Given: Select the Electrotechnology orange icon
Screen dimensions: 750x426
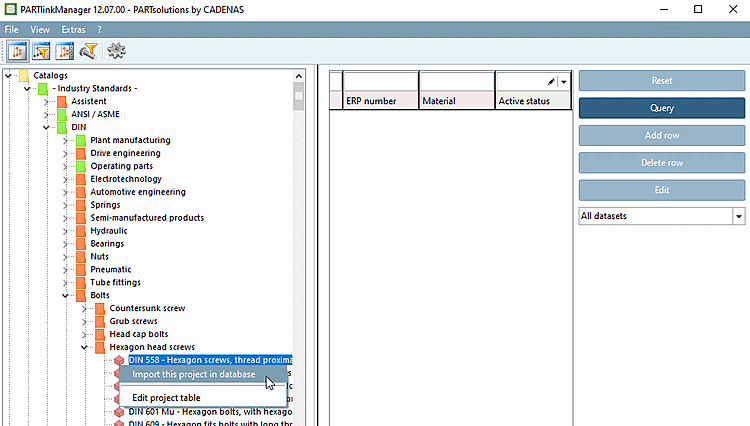Looking at the screenshot, I should (81, 179).
